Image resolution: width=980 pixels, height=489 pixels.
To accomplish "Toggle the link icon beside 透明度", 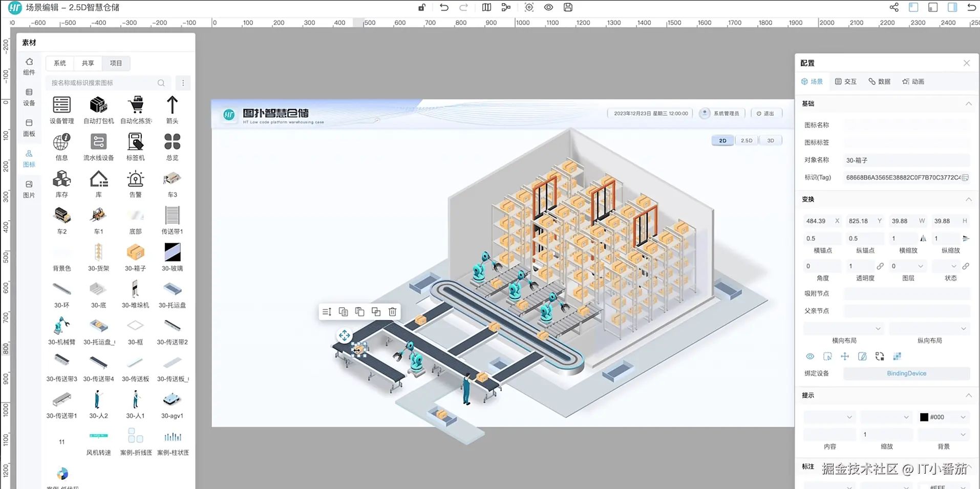I will 880,266.
